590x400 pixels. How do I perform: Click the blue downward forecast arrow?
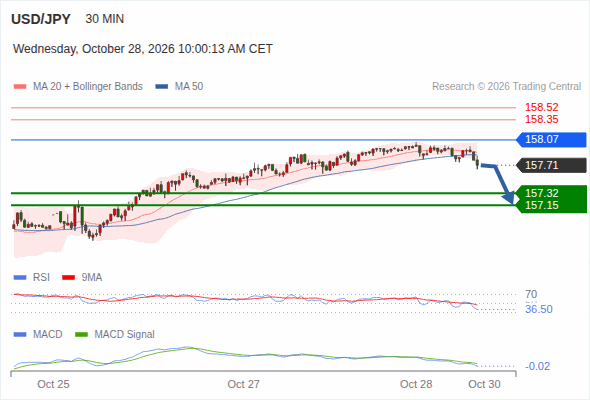(499, 184)
